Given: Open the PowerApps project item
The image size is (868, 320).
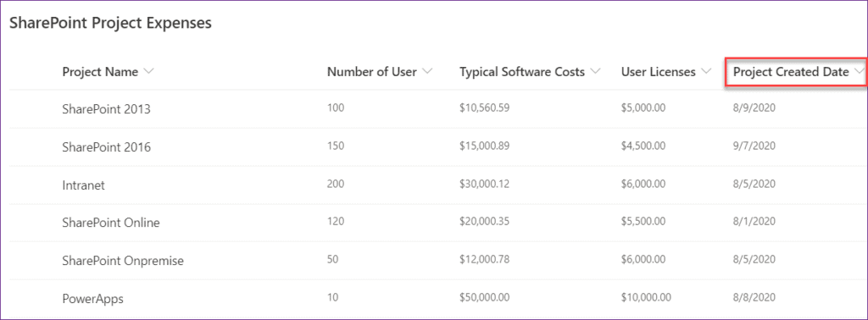Looking at the screenshot, I should pyautogui.click(x=92, y=299).
